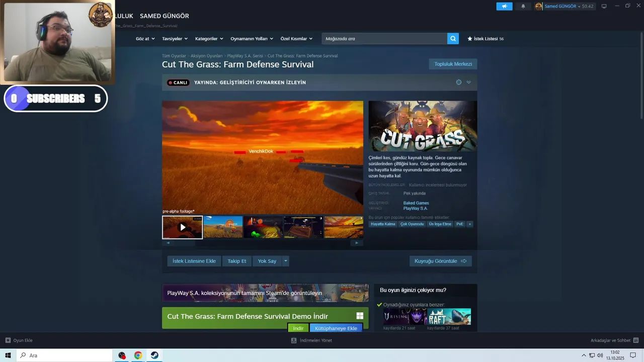Select the Hayatta Kalma tag
This screenshot has width=644, height=362.
point(383,224)
